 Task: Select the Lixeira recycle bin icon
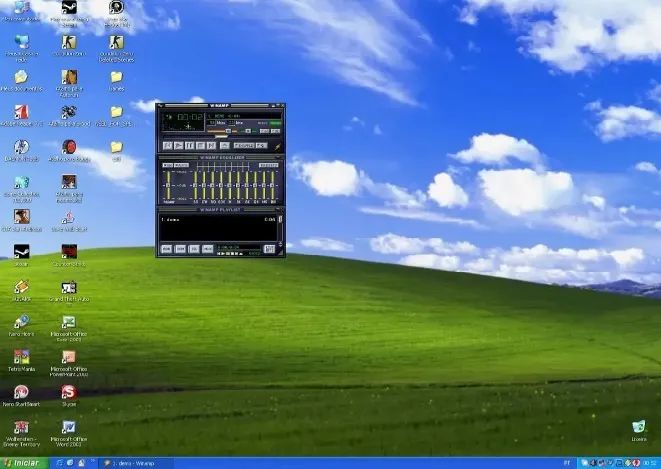point(639,430)
